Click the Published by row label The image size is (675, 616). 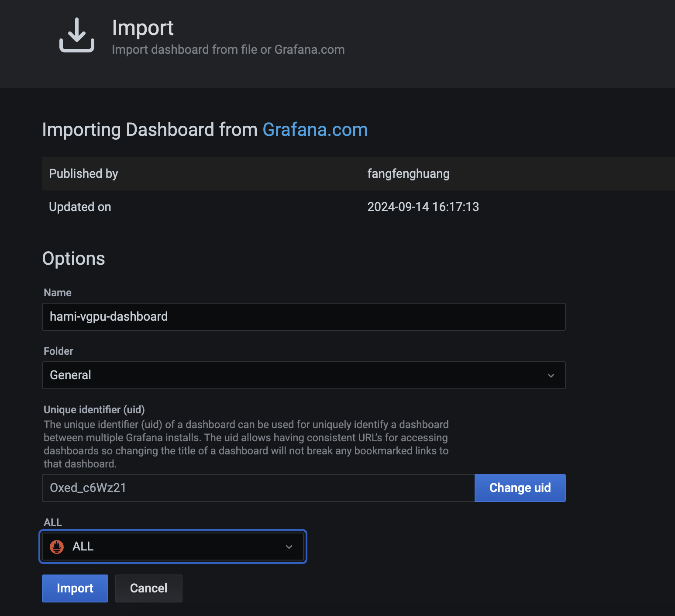[83, 174]
